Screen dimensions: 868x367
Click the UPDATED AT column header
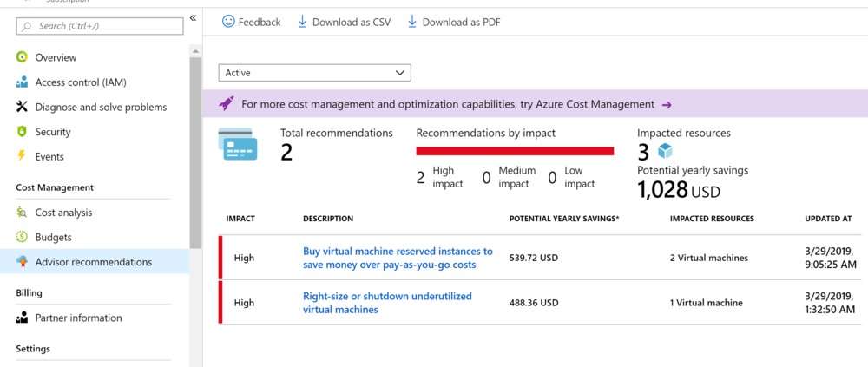(x=828, y=219)
